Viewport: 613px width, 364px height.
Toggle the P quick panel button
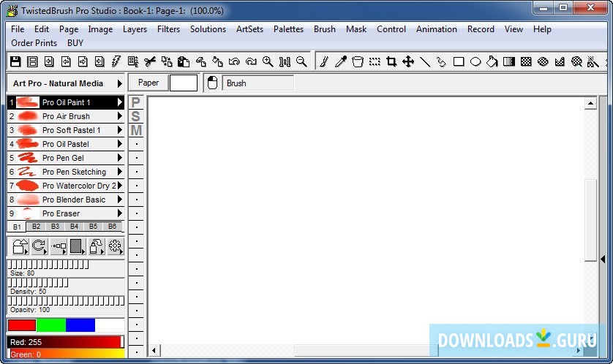(135, 102)
